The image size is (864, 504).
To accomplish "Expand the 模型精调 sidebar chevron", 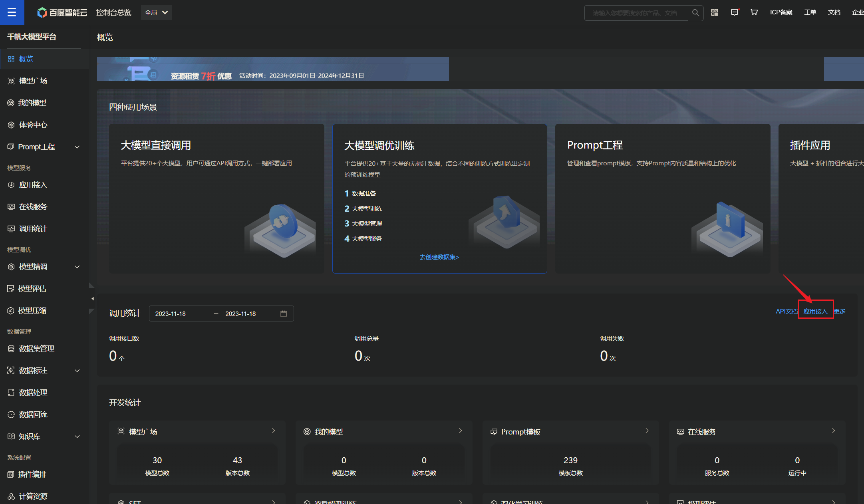I will pyautogui.click(x=77, y=267).
